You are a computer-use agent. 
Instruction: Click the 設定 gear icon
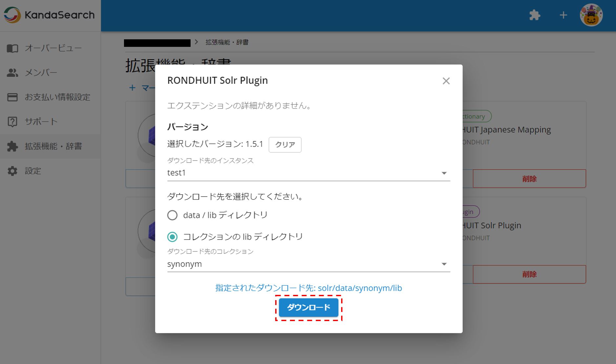coord(12,171)
